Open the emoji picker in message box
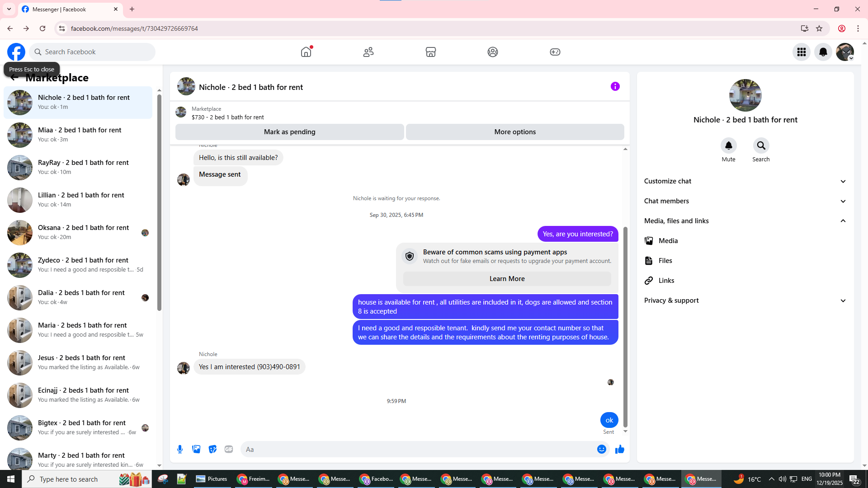 pos(601,449)
